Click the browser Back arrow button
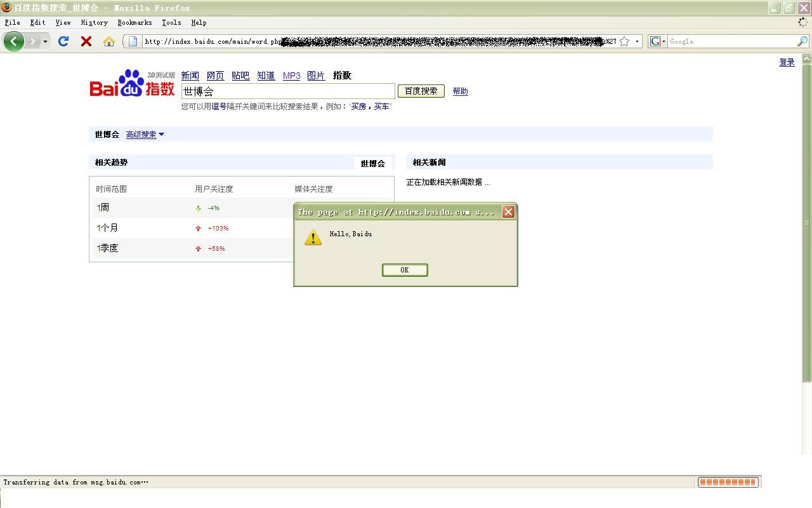 point(13,41)
